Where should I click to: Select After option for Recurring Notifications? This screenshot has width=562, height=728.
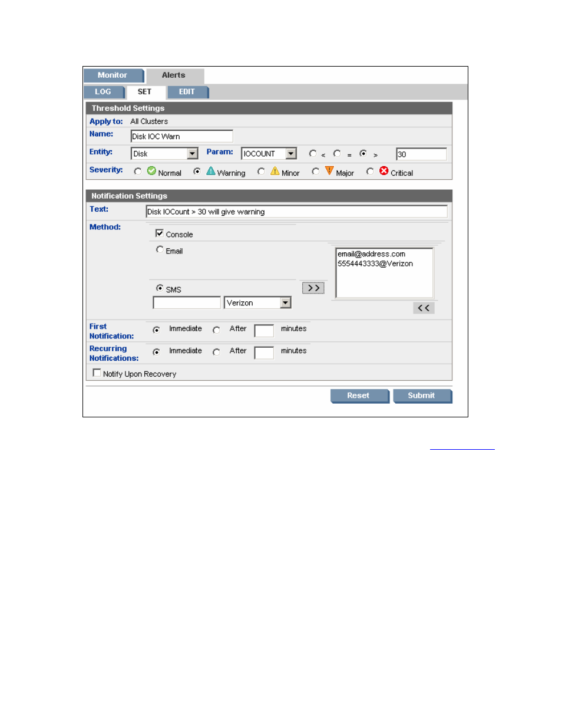(216, 352)
